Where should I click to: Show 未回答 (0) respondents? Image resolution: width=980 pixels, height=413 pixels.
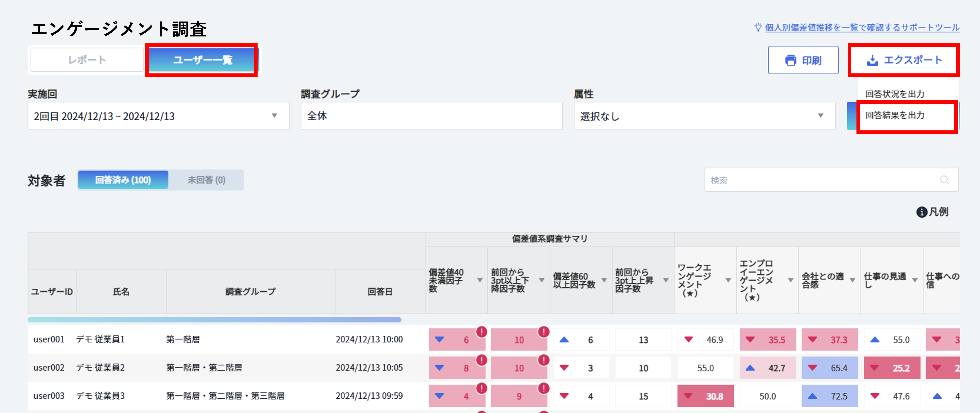click(206, 180)
